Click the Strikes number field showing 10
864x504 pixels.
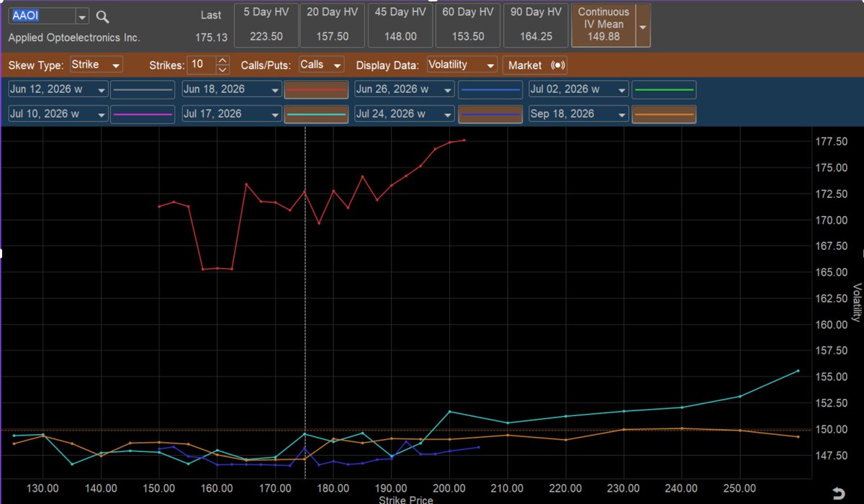pyautogui.click(x=202, y=65)
